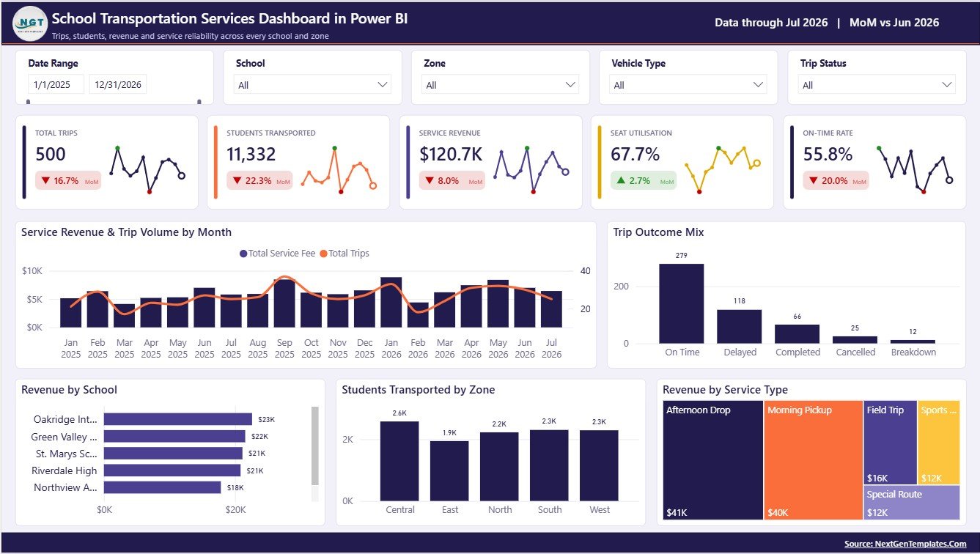Select the Total Service Fee legend marker

pos(243,254)
